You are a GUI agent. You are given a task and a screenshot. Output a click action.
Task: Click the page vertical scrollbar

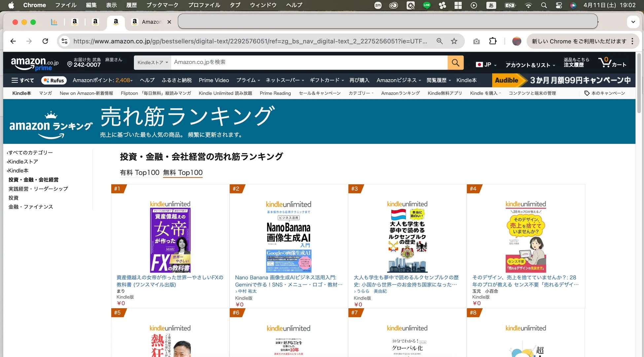point(639,82)
